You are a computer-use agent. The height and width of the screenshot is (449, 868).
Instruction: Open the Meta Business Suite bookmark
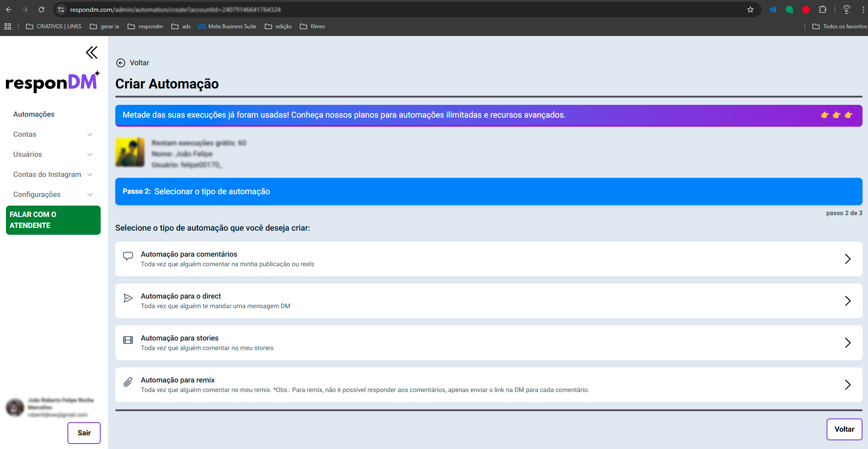pos(227,26)
